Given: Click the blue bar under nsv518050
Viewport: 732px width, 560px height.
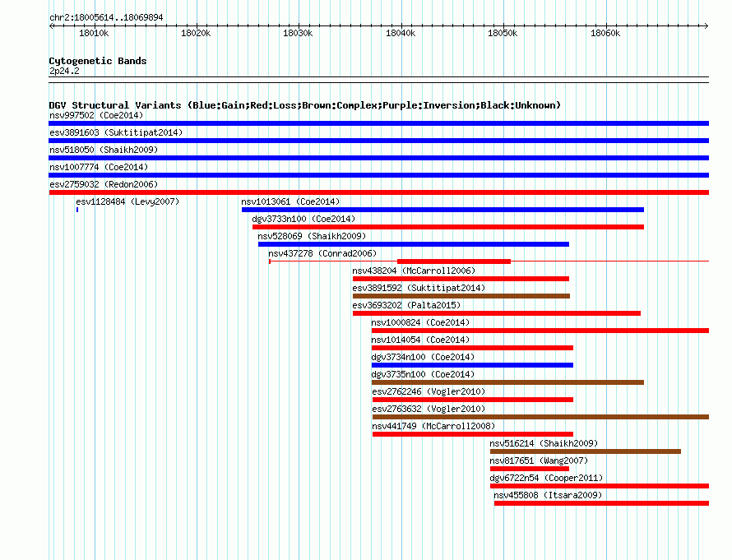Looking at the screenshot, I should pyautogui.click(x=378, y=158).
